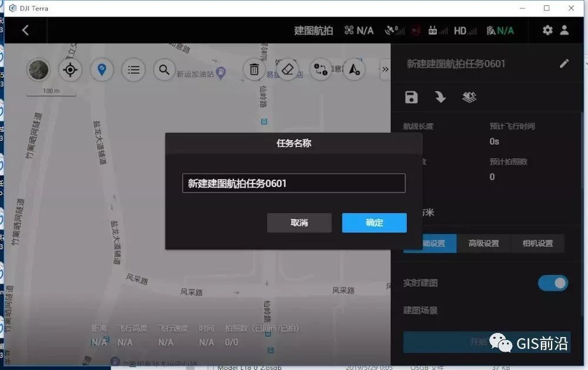Select the eraser tool in the map toolbar
This screenshot has width=588, height=370.
[x=289, y=69]
